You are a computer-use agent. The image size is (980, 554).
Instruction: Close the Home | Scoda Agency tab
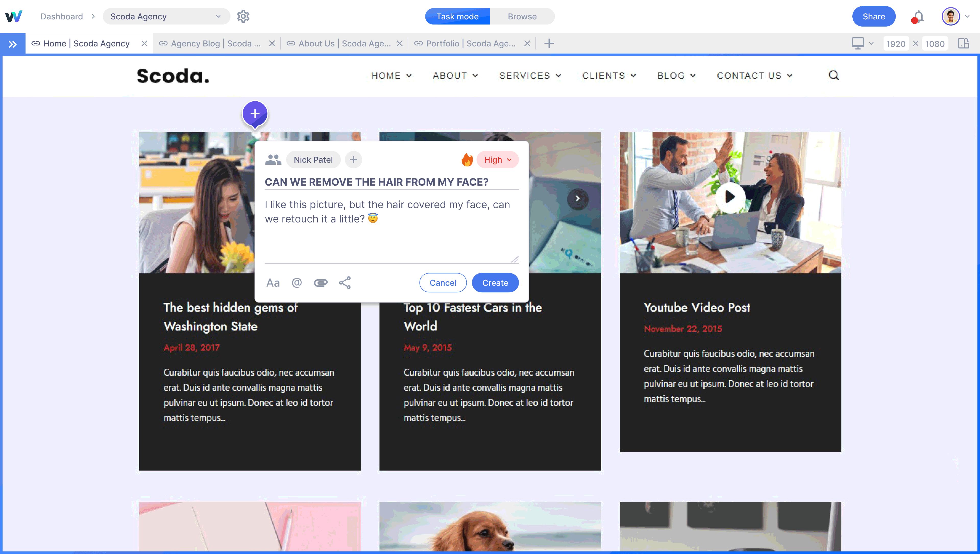(144, 43)
